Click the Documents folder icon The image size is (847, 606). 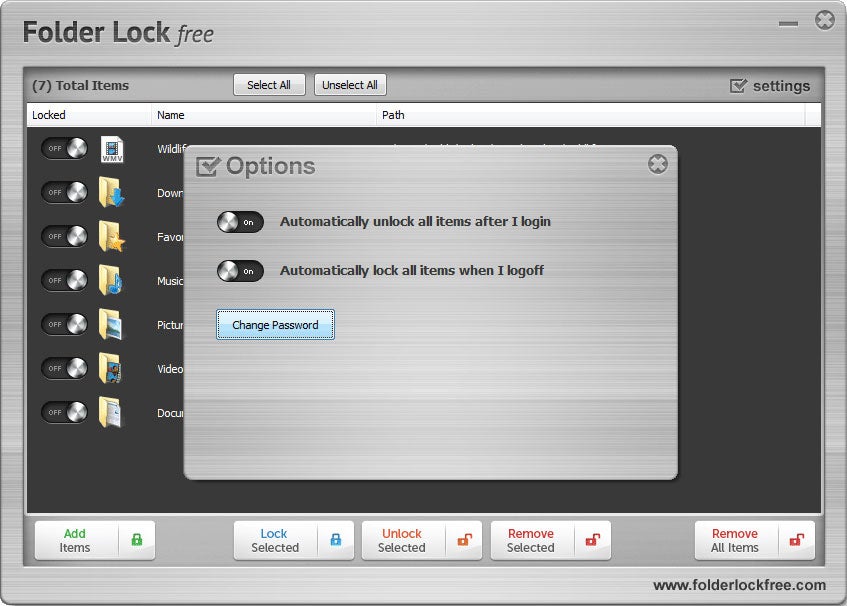[110, 412]
